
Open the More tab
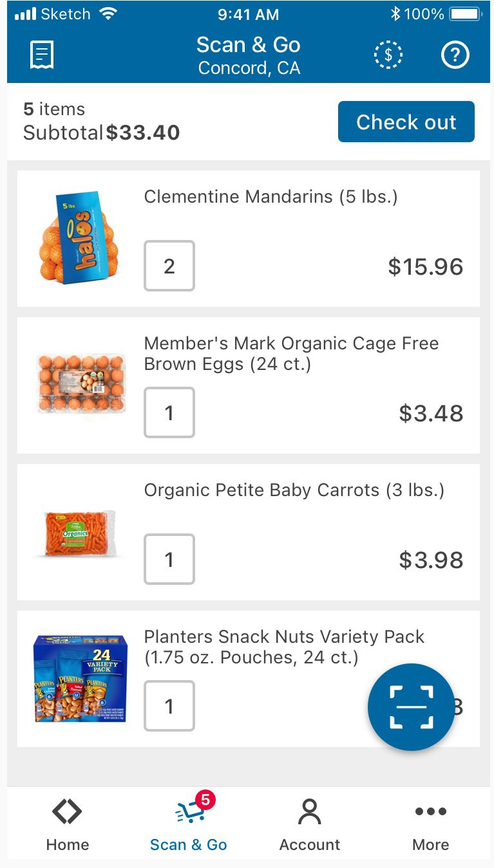[431, 824]
